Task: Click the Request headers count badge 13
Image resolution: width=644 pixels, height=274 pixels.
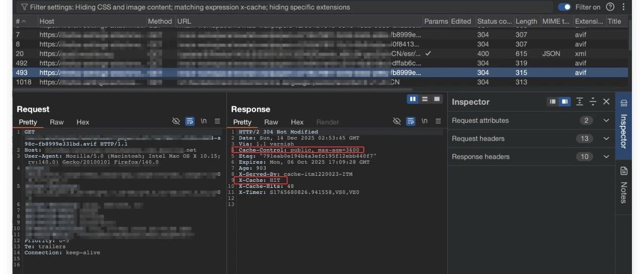Action: tap(584, 139)
